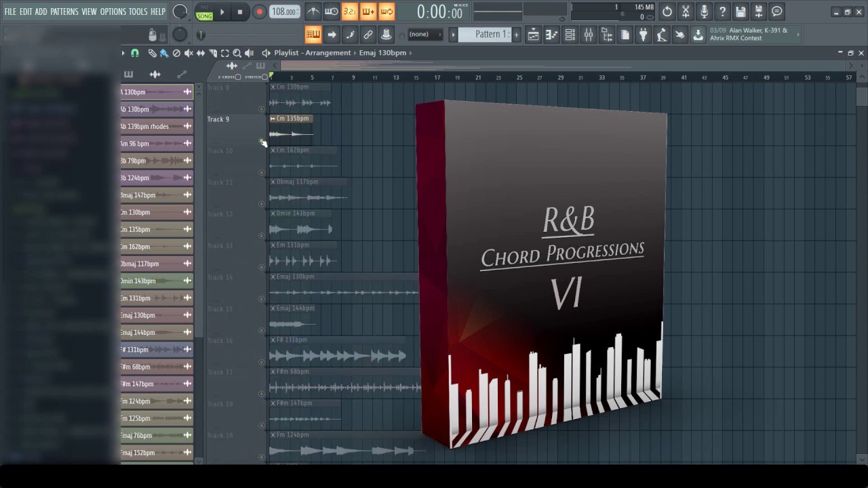Mute Track 9 with its green dot
868x488 pixels.
tap(262, 140)
